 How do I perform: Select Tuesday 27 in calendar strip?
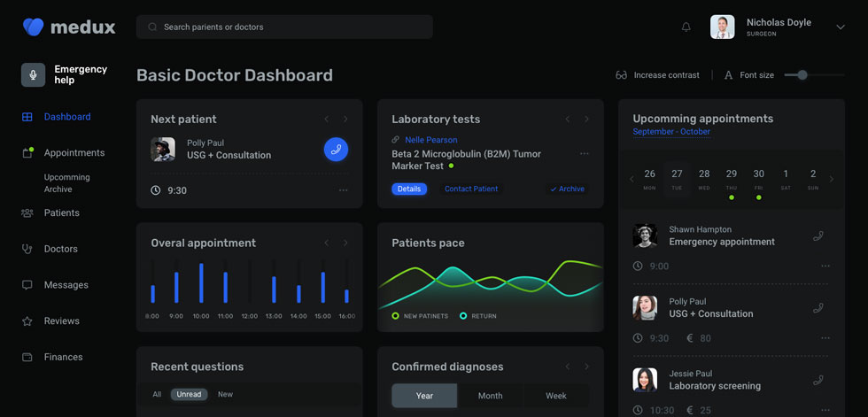pos(677,179)
